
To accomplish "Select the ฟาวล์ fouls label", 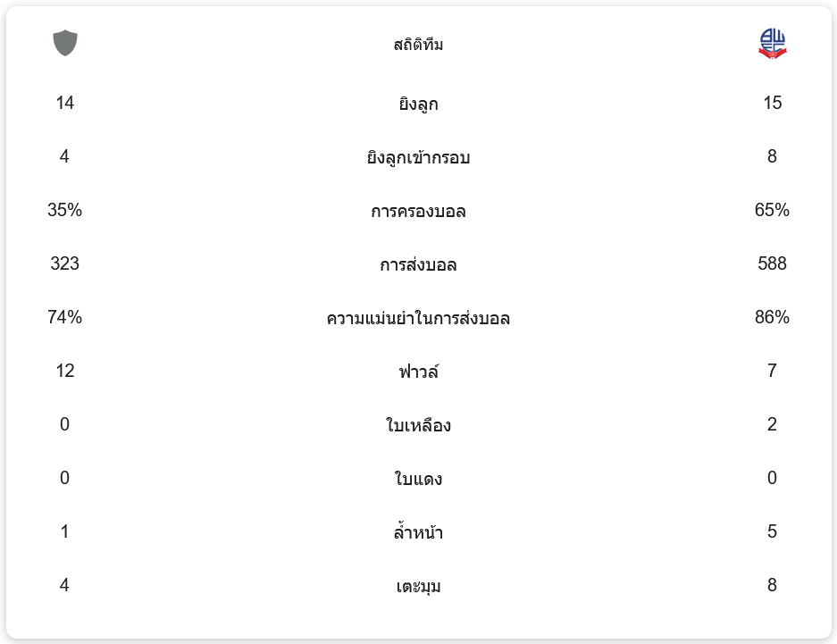I will 418,372.
